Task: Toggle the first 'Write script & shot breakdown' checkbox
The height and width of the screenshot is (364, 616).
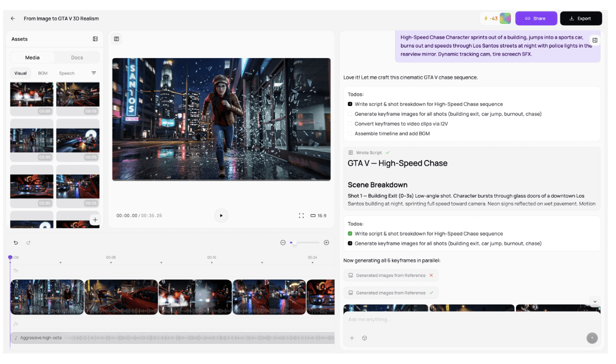Action: click(x=350, y=104)
